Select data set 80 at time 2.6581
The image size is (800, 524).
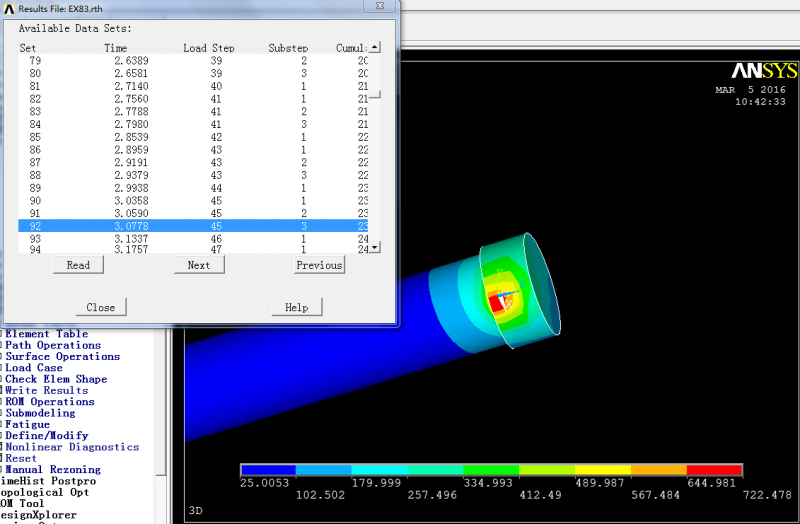[x=193, y=73]
